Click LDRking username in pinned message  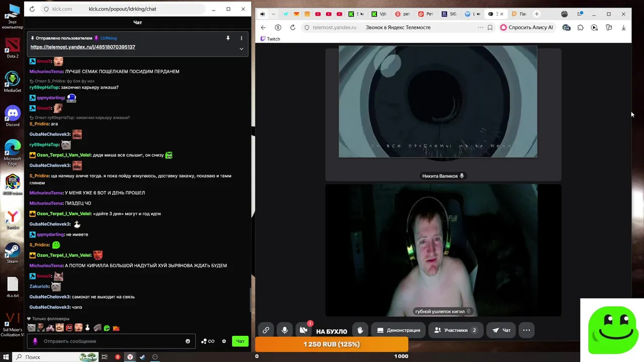(108, 38)
